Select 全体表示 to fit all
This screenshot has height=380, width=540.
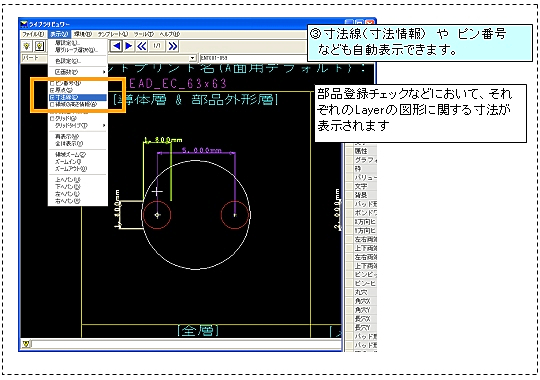(78, 143)
